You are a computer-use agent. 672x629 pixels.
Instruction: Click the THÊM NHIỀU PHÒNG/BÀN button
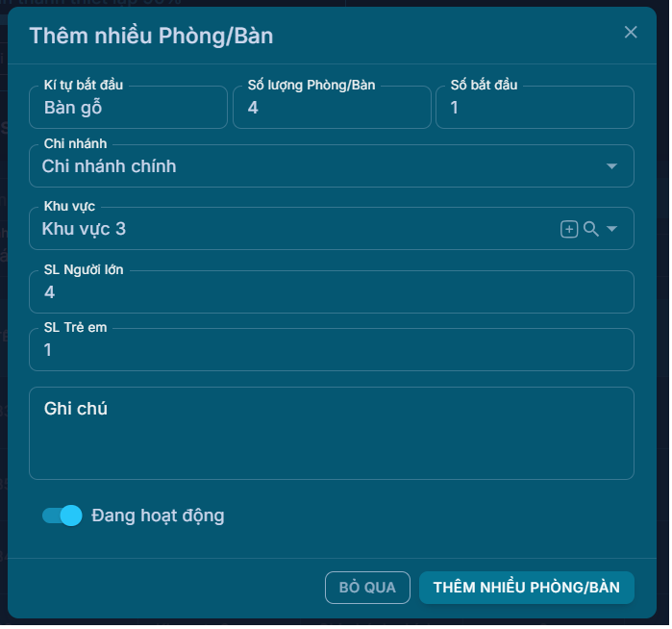(526, 588)
